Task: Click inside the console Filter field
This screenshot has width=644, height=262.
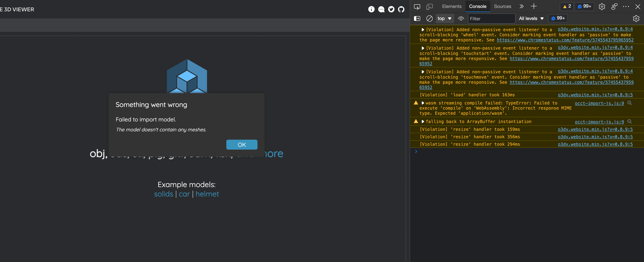Action: tap(491, 18)
